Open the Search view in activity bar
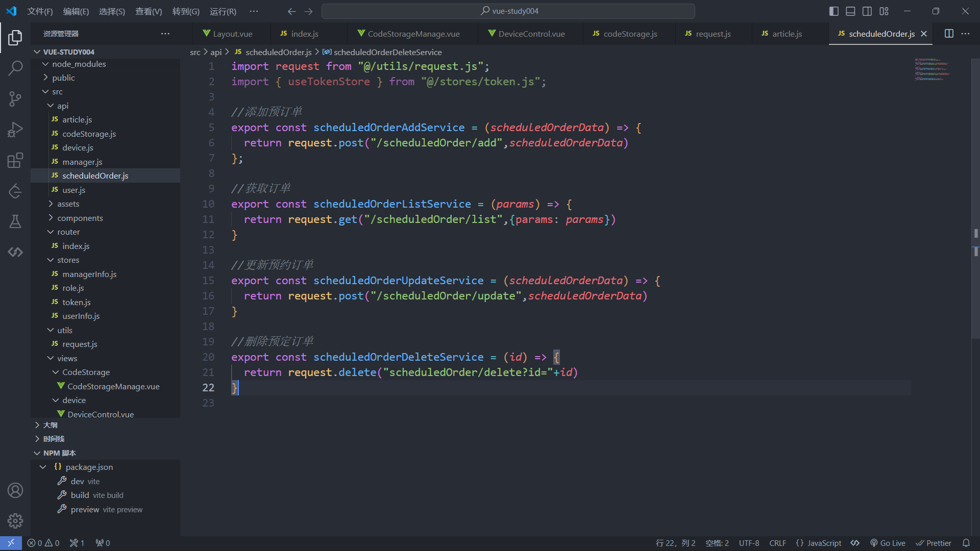 [x=15, y=68]
